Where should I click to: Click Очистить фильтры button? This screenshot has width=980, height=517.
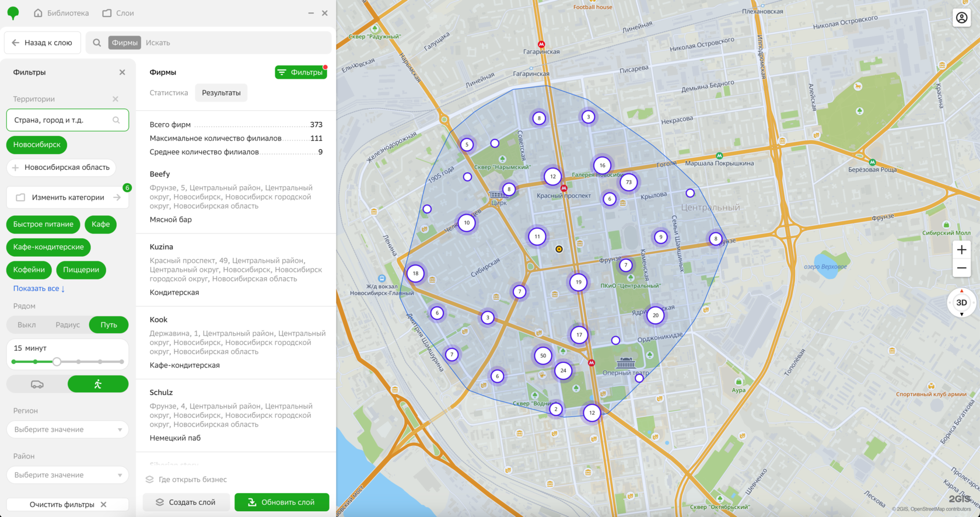(68, 505)
